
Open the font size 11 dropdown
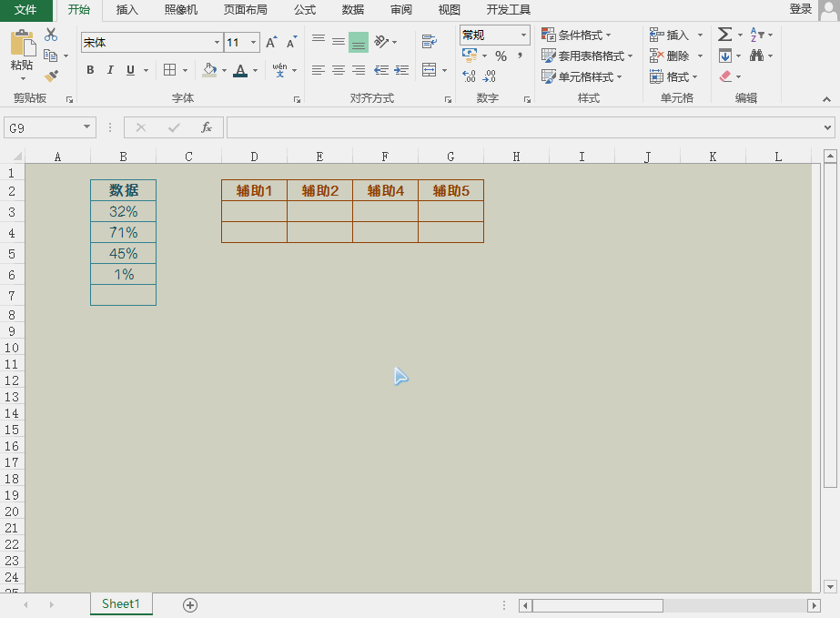point(253,43)
